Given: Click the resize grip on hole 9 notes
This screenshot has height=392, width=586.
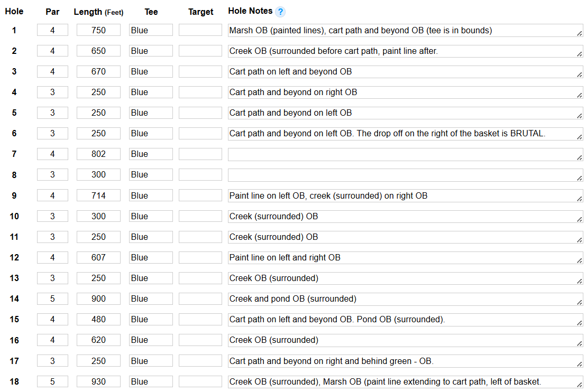Looking at the screenshot, I should click(580, 199).
